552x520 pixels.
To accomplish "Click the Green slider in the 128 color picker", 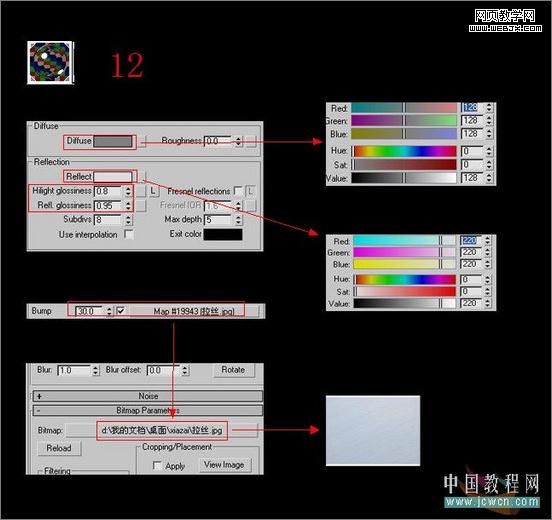I will (404, 121).
